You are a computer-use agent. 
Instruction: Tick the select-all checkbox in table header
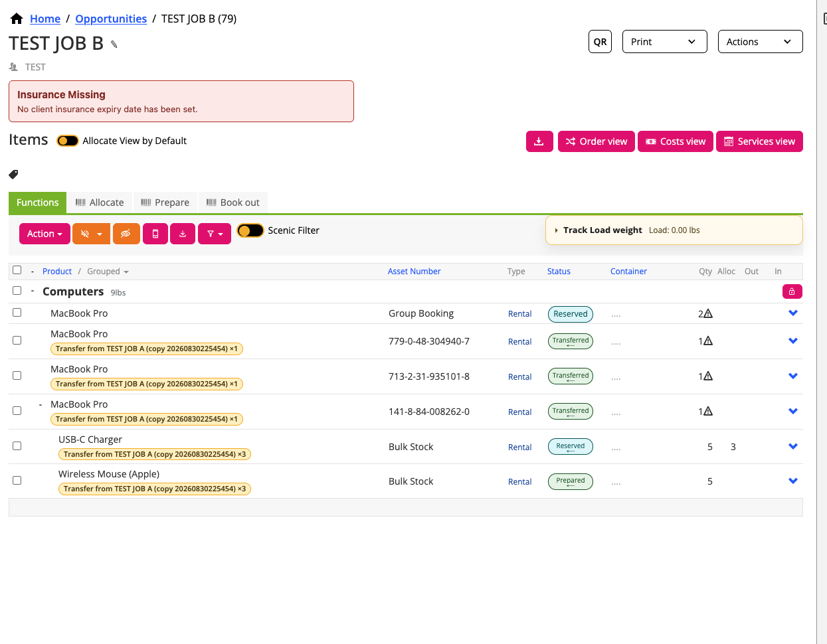pyautogui.click(x=17, y=270)
